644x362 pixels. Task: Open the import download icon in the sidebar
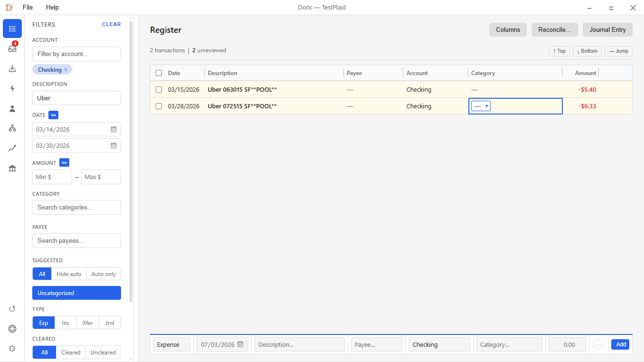pyautogui.click(x=12, y=68)
